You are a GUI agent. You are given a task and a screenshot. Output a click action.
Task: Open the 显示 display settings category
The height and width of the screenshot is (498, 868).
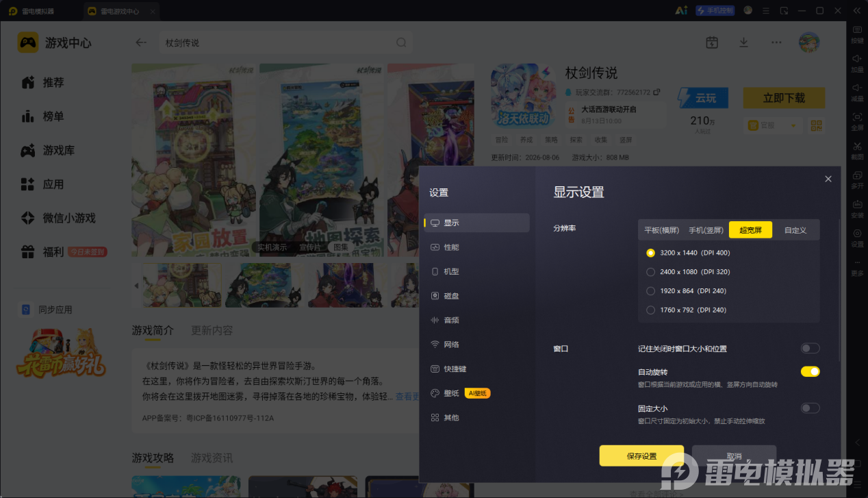point(476,223)
